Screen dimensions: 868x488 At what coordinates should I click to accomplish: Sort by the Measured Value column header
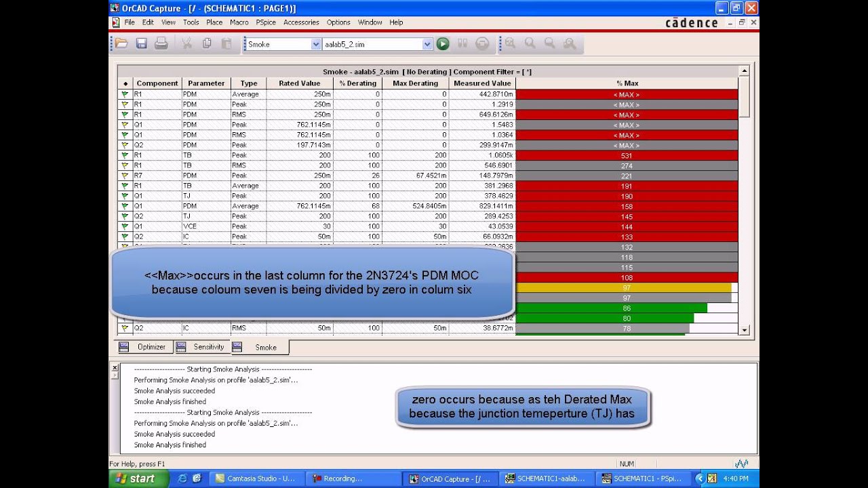(x=482, y=83)
